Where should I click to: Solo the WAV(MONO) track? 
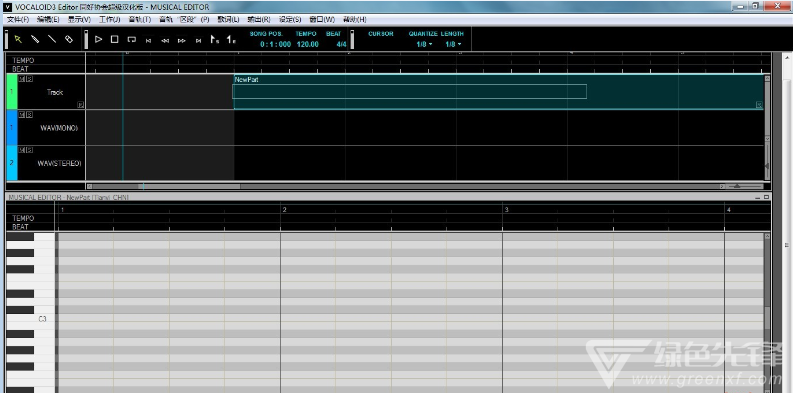pos(29,115)
